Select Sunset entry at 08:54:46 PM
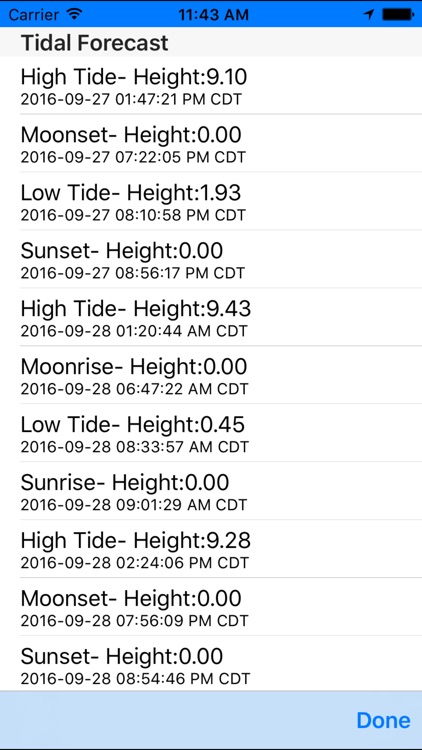The width and height of the screenshot is (422, 750). 211,663
